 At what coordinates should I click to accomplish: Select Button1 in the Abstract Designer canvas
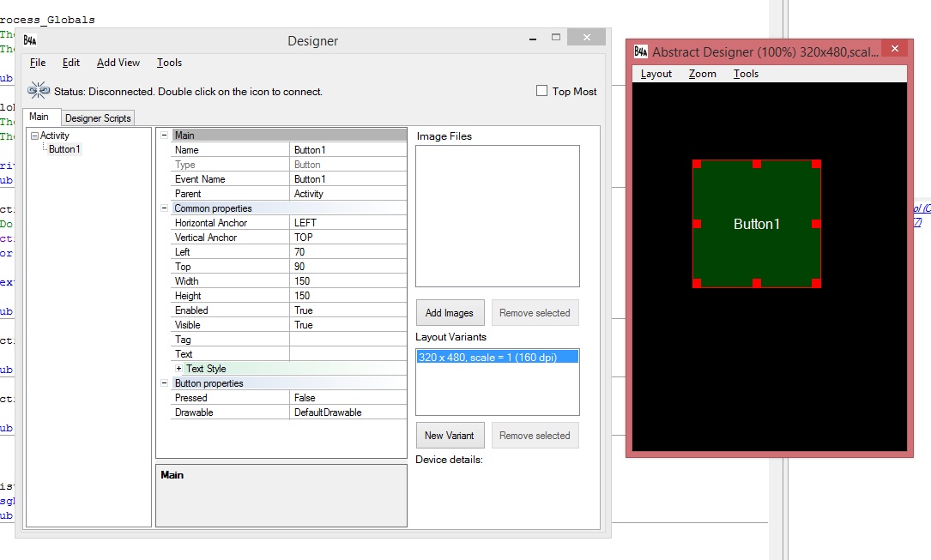757,224
